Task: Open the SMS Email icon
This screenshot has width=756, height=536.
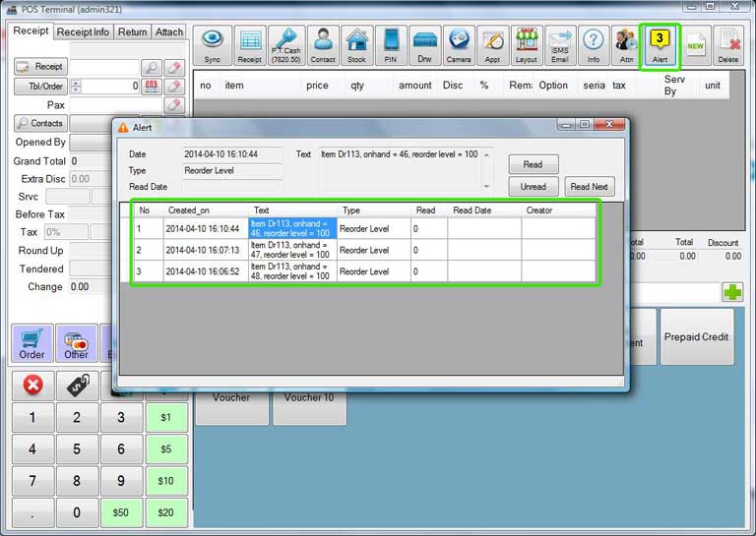Action: [x=560, y=45]
